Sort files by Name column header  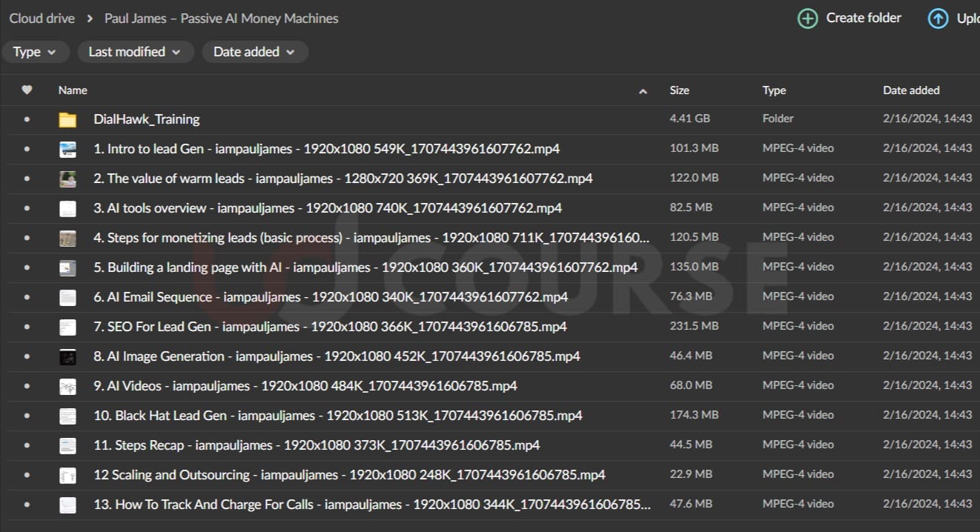[x=73, y=90]
